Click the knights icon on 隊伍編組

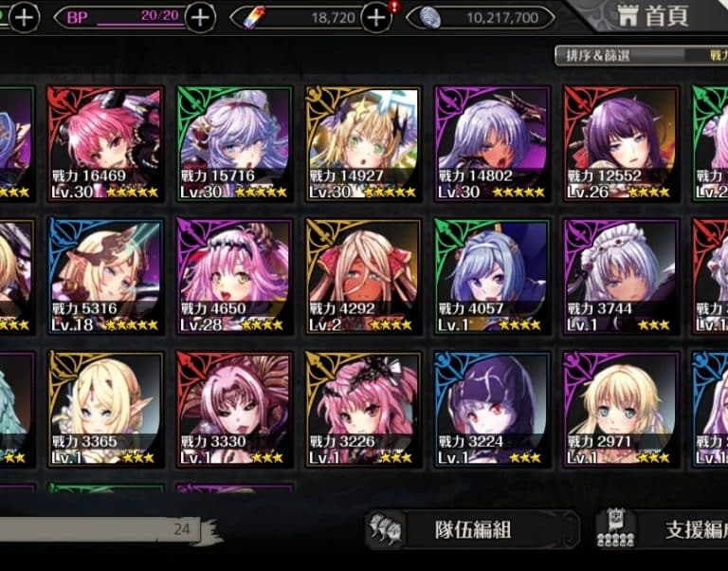[385, 529]
